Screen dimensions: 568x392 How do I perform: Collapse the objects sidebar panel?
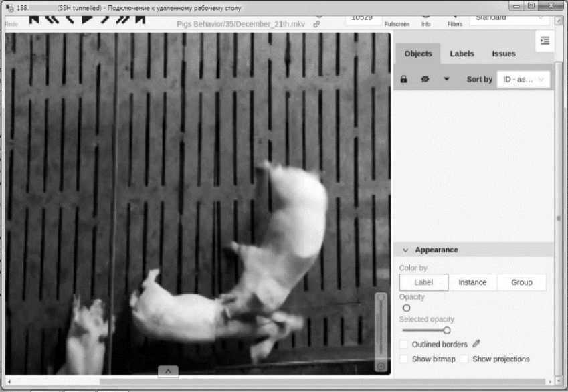[545, 41]
